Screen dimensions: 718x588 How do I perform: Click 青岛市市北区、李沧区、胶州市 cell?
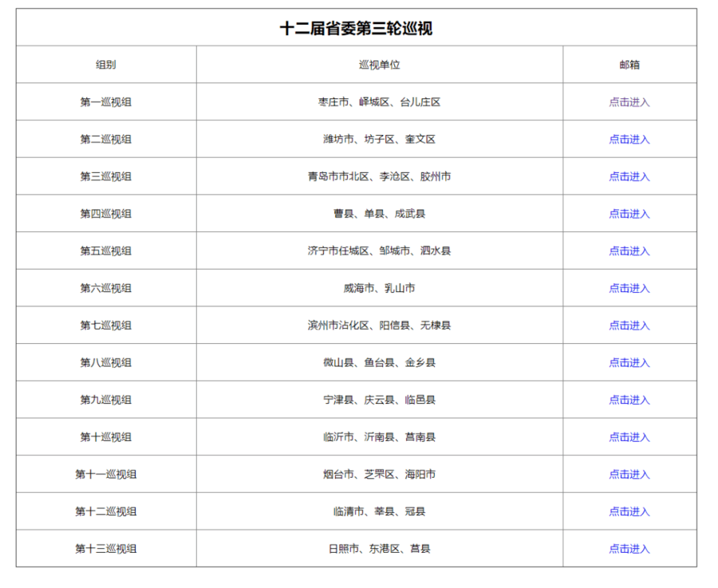click(x=380, y=176)
